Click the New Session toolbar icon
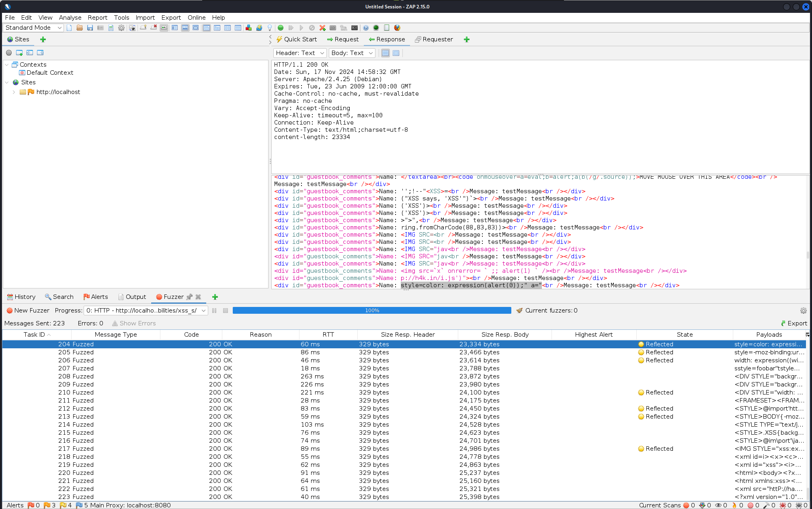812x509 pixels. click(x=69, y=28)
